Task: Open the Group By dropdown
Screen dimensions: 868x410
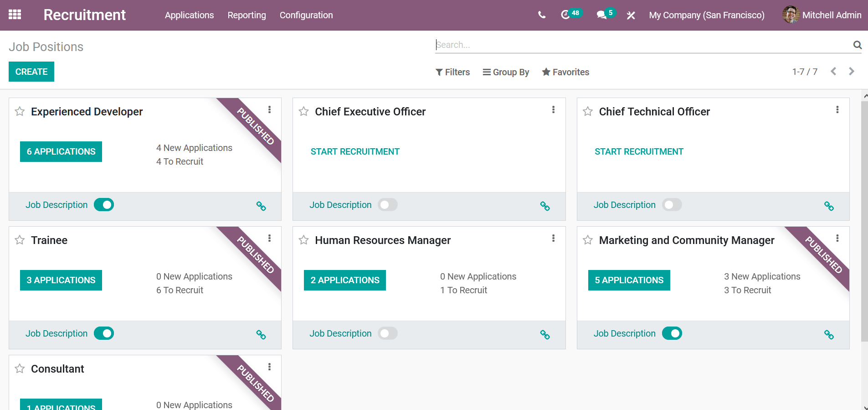Action: (x=506, y=72)
